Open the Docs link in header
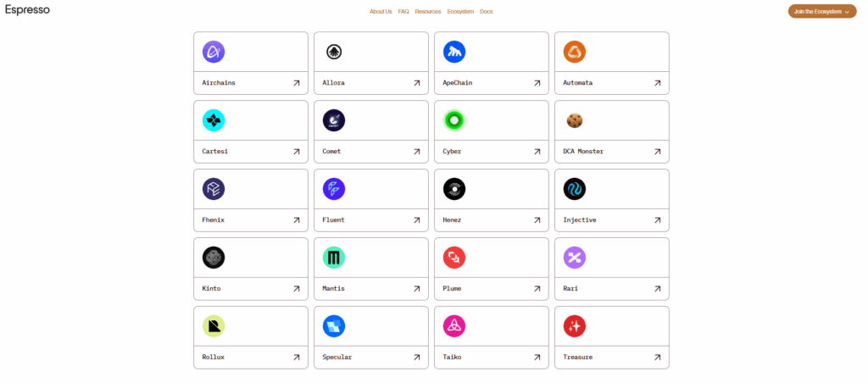Image resolution: width=868 pixels, height=383 pixels. [486, 12]
